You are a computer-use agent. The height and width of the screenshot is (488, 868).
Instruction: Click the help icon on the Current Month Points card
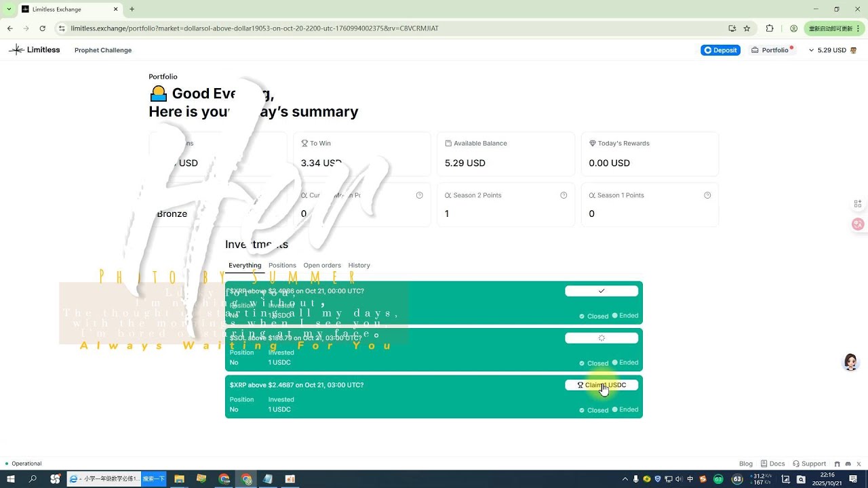tap(419, 195)
